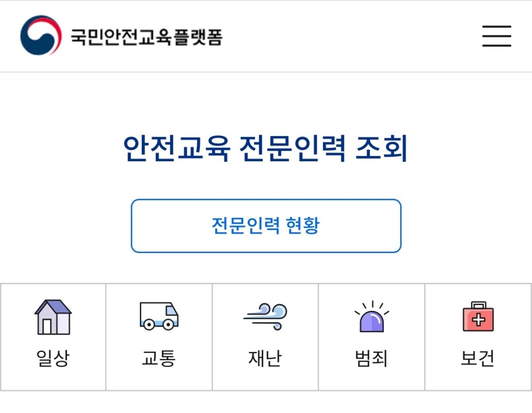Choose the 재난 text label

pyautogui.click(x=265, y=358)
